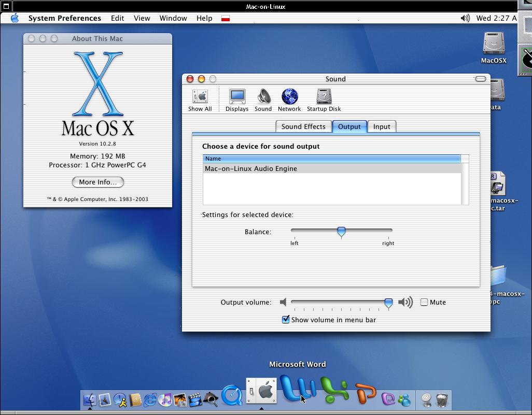Launch iChat from the dock

[x=120, y=400]
